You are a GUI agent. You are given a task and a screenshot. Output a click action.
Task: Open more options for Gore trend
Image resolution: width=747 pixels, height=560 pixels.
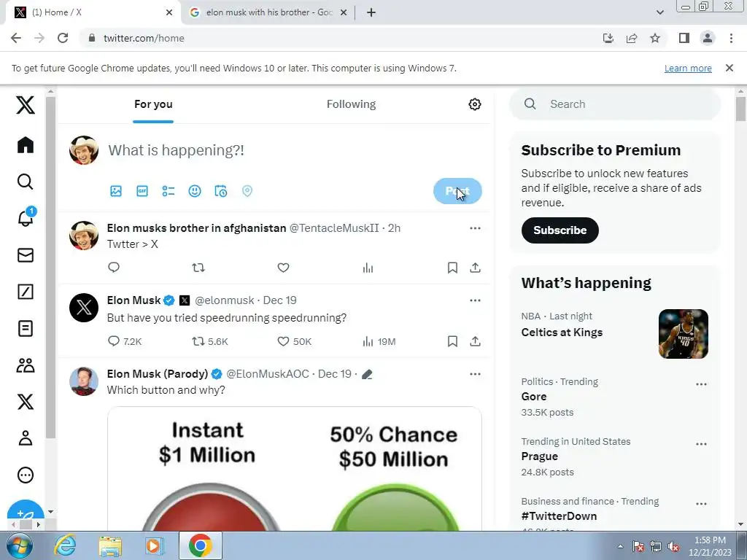[x=701, y=384]
